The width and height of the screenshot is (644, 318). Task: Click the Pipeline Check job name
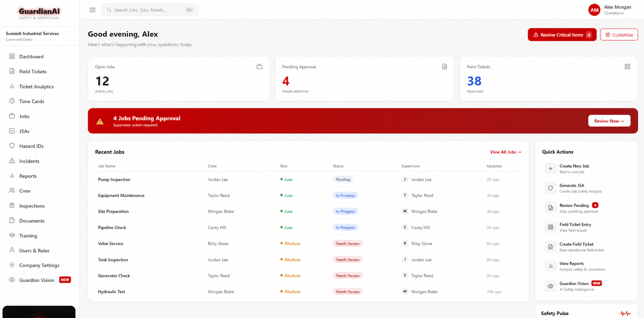112,227
